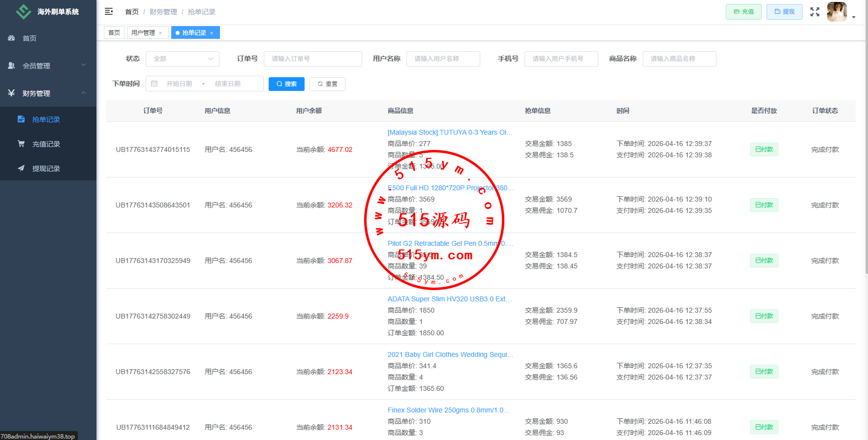Focus the 订单号 input field

[x=312, y=59]
